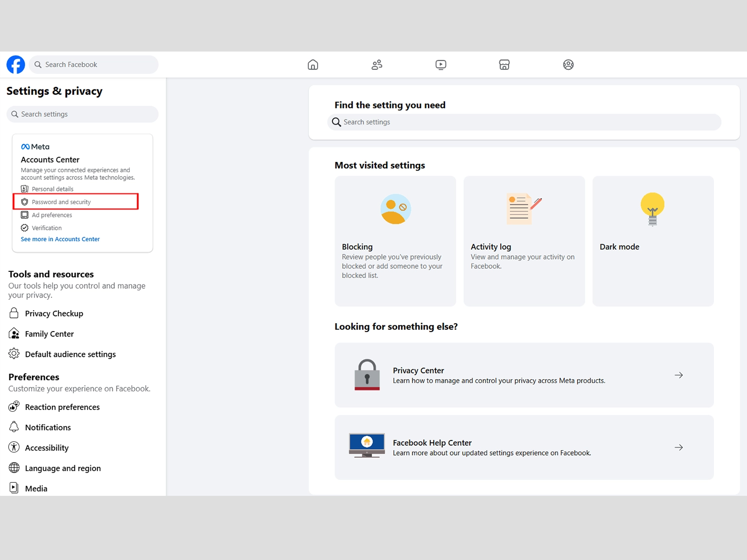Click the Facebook logo icon
Image resolution: width=747 pixels, height=560 pixels.
click(16, 65)
